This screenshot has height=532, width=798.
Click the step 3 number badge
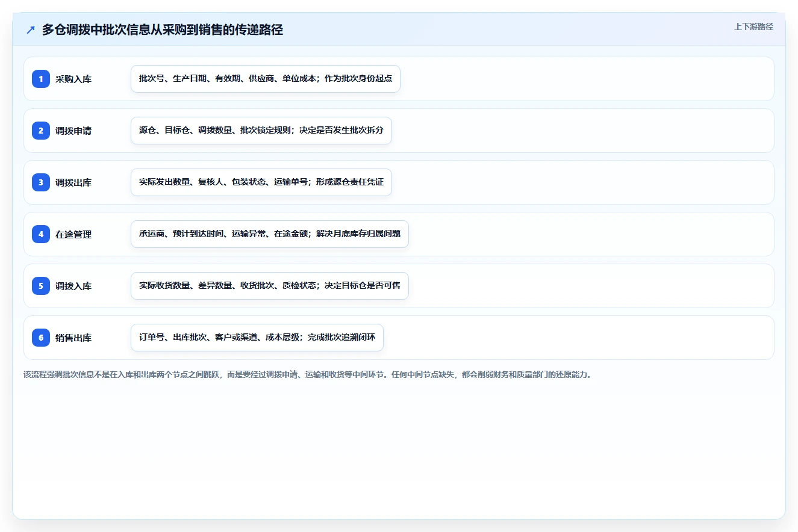tap(41, 182)
